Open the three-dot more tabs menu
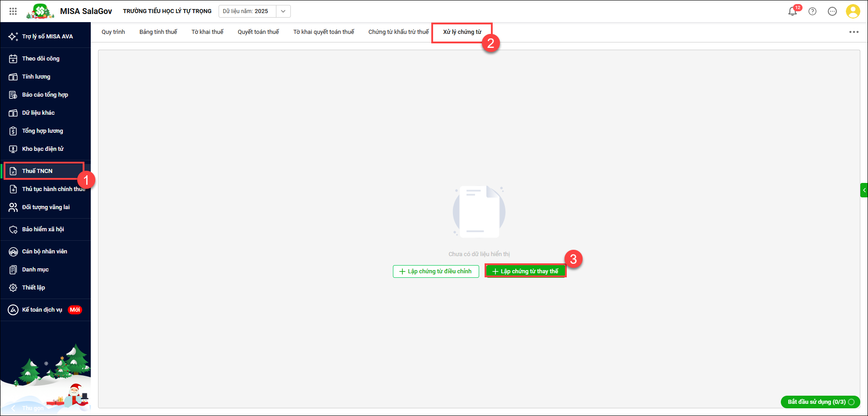 tap(854, 32)
